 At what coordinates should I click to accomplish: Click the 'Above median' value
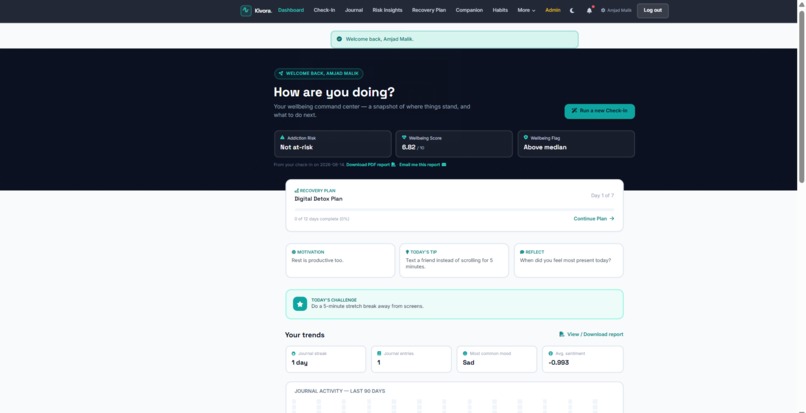545,148
